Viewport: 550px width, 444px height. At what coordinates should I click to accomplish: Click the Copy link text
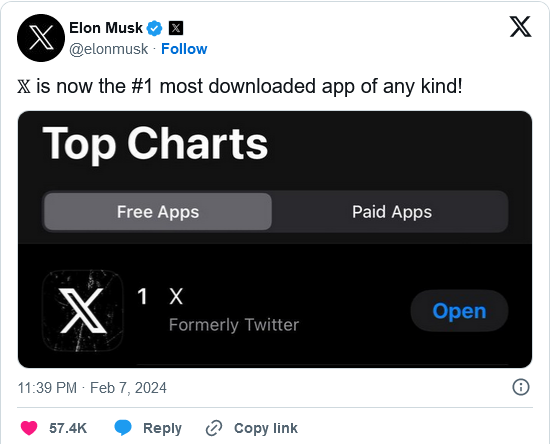point(266,428)
